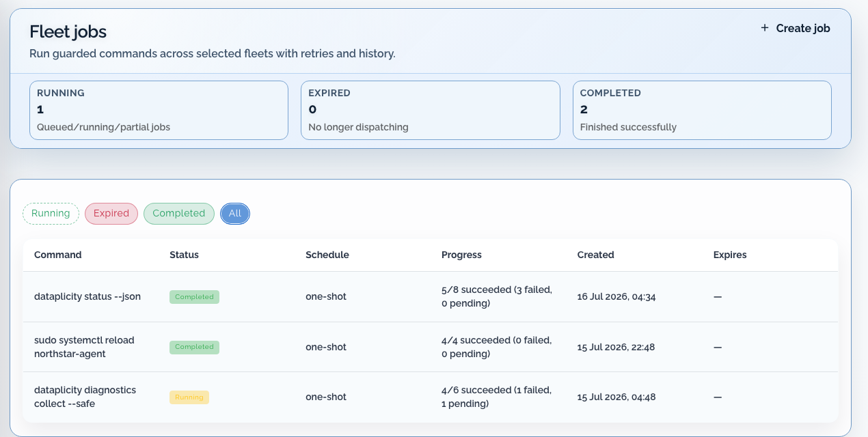
Task: Click the Command column header
Action: point(58,255)
